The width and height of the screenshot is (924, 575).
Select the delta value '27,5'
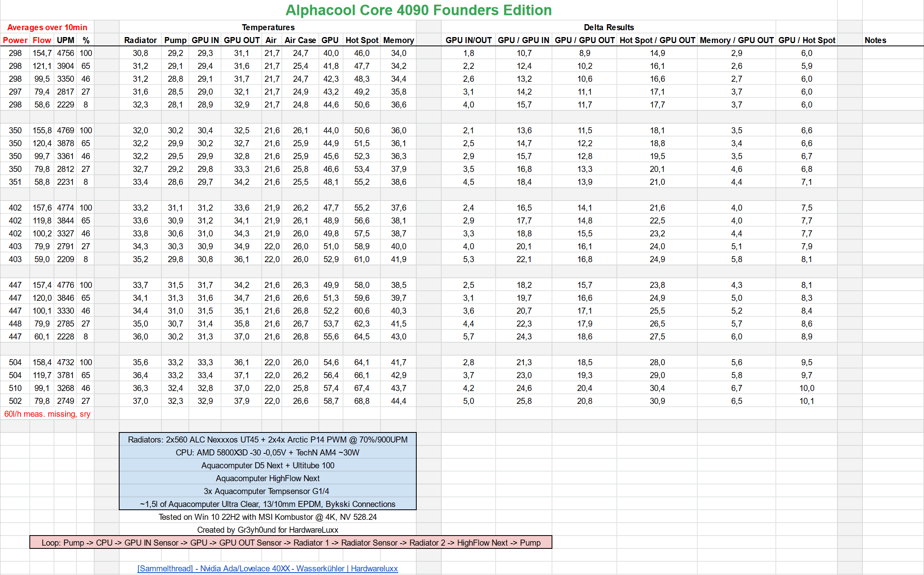[657, 337]
